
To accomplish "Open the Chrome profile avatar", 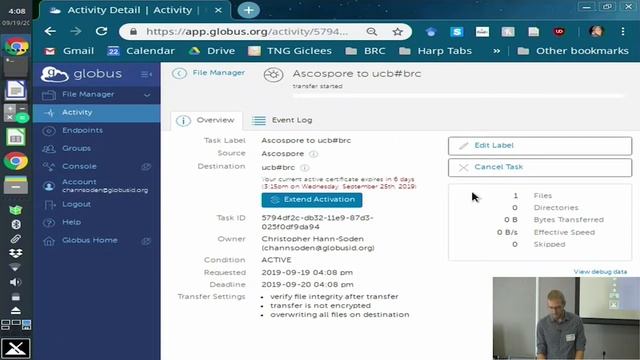I will pyautogui.click(x=596, y=31).
